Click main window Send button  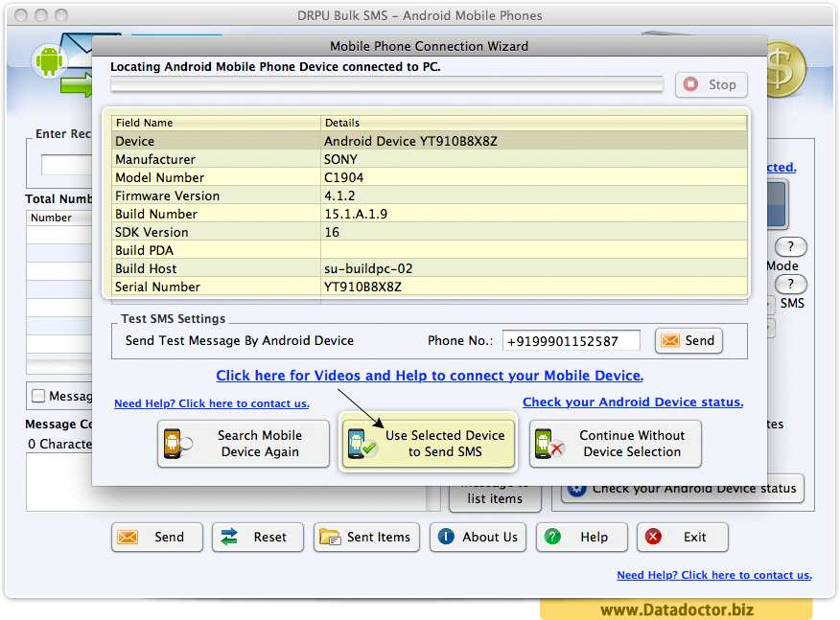click(x=157, y=537)
